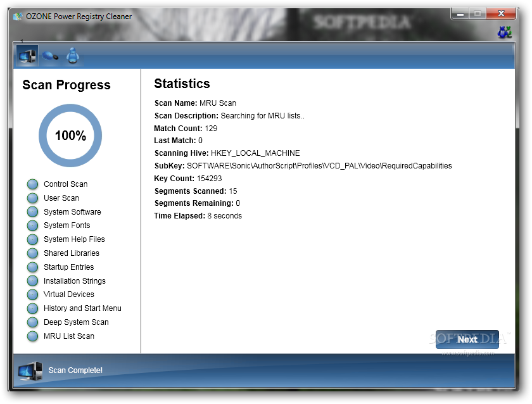Select the Control Scan label
The image size is (532, 404).
coord(65,184)
